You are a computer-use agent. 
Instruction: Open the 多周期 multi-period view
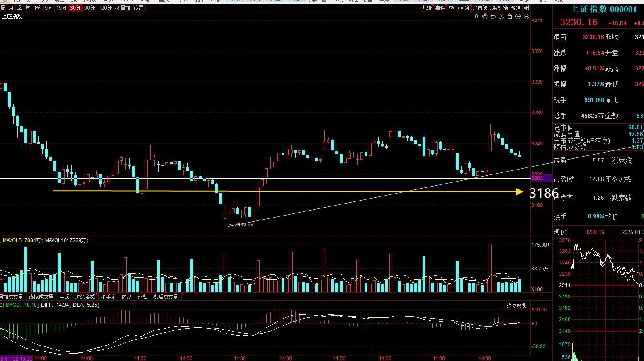point(122,8)
